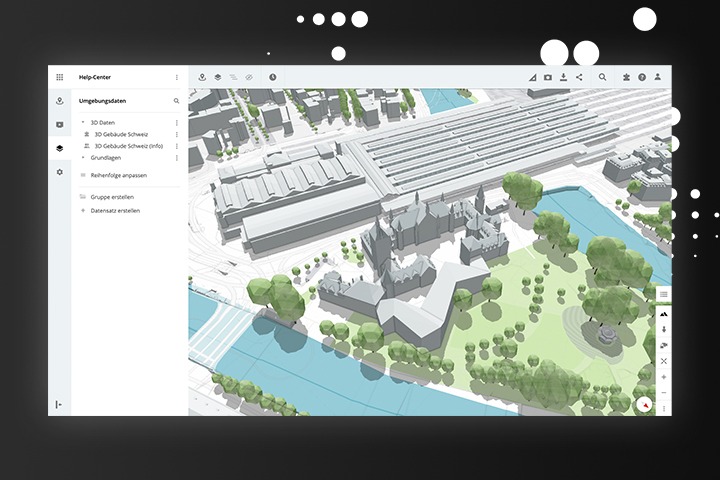Click the compass to reset north
The height and width of the screenshot is (480, 720).
point(644,404)
